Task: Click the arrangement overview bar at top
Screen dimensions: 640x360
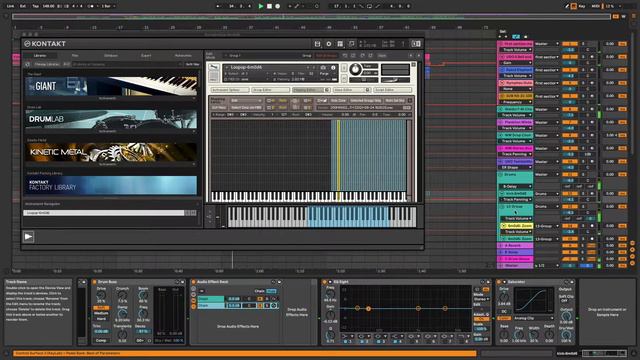Action: pos(312,17)
